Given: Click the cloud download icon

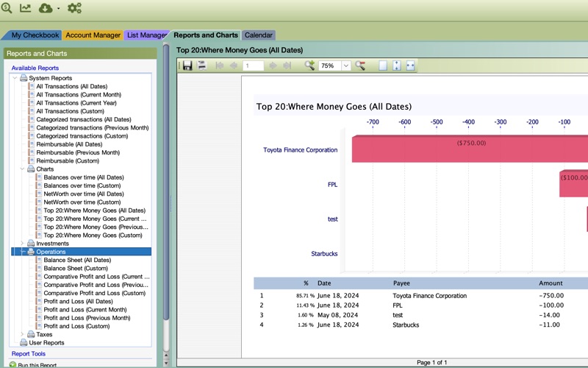Looking at the screenshot, I should click(46, 8).
